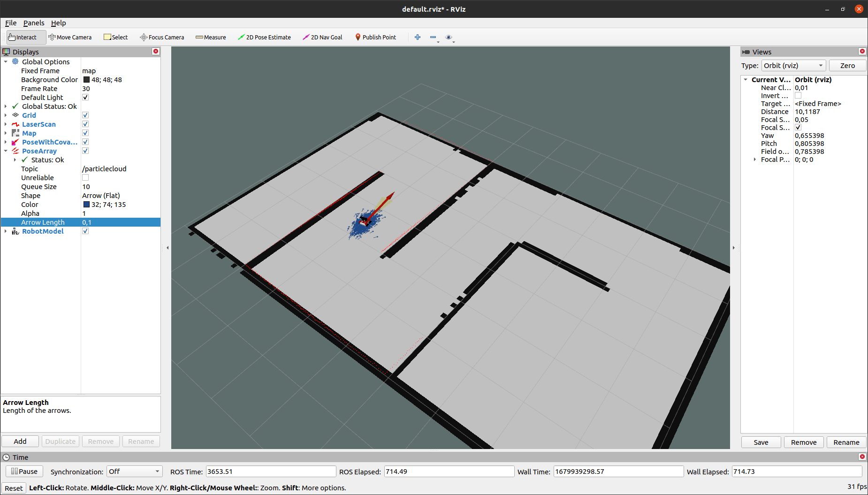Click the Reset button
868x495 pixels.
pos(14,488)
